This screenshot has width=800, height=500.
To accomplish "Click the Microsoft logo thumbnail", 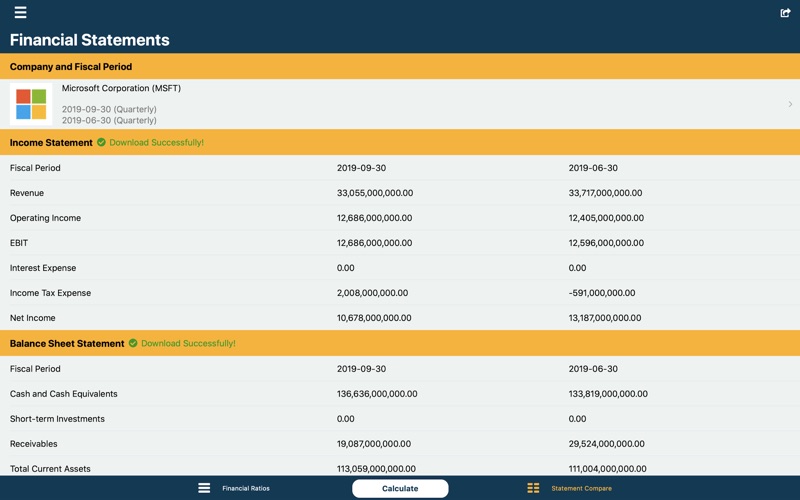I will click(31, 104).
